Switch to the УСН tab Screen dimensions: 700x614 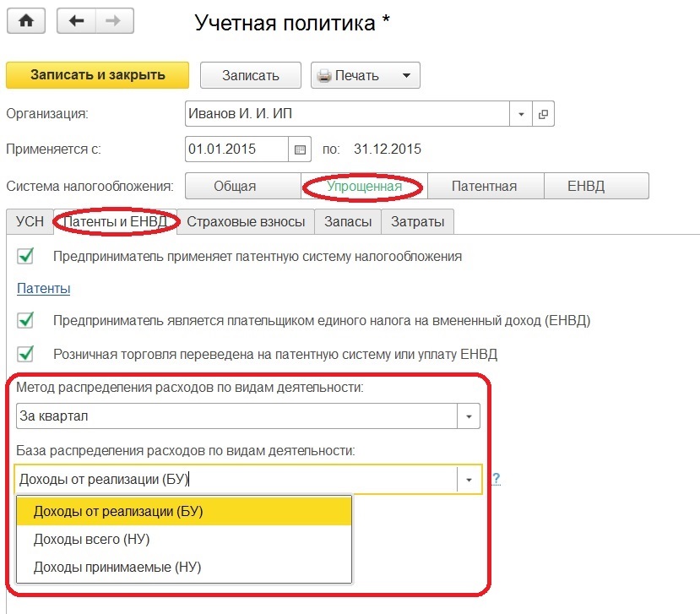click(x=30, y=221)
